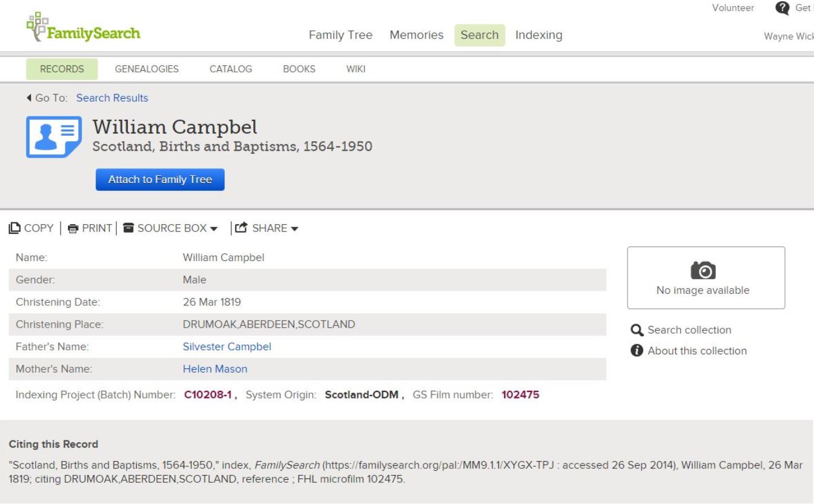The width and height of the screenshot is (814, 504).
Task: Click the back arrow beside Go To
Action: point(29,98)
